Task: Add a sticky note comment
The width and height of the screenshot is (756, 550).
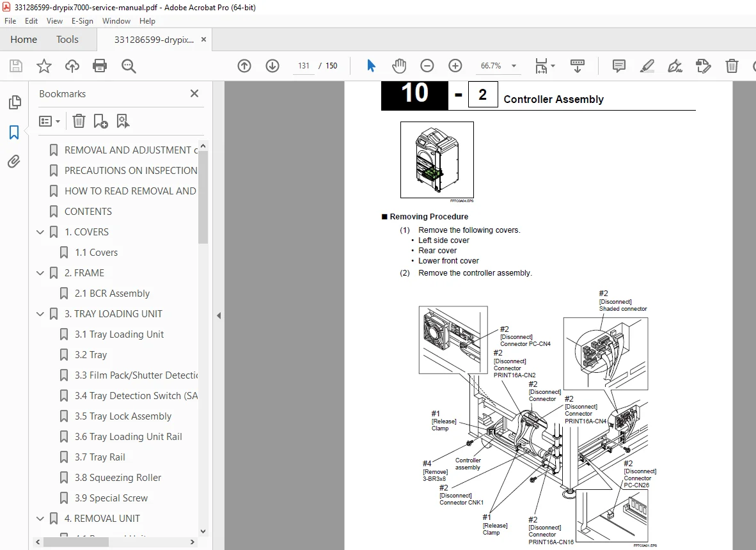Action: point(618,66)
